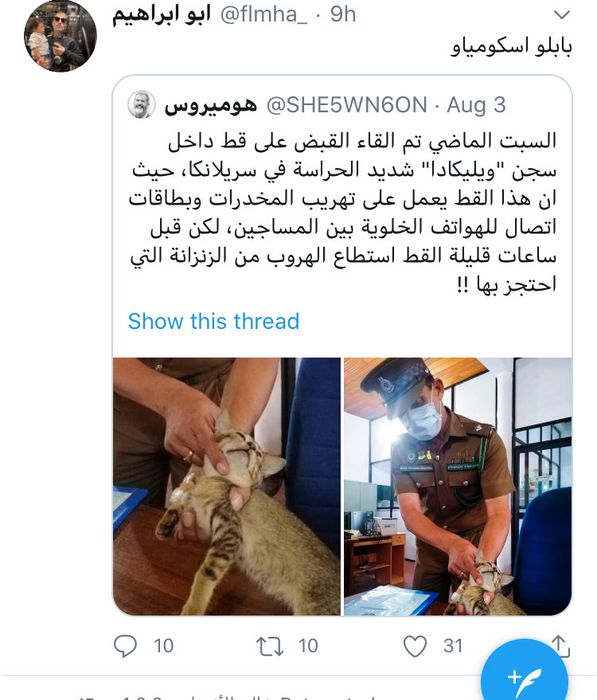Open the quoted author's small avatar
597x700 pixels.
tap(142, 104)
